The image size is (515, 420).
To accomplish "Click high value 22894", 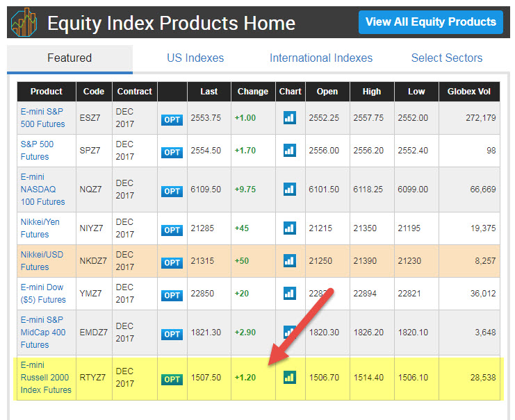I will 365,294.
